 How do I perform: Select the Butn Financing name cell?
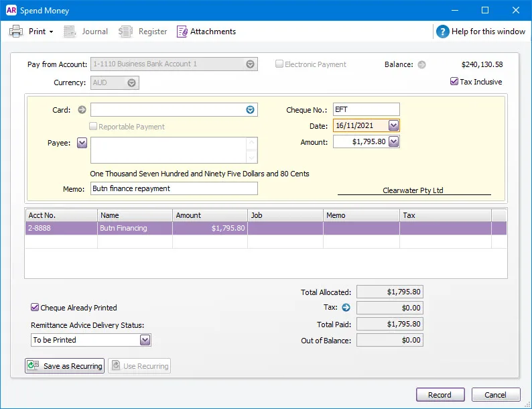click(x=135, y=228)
